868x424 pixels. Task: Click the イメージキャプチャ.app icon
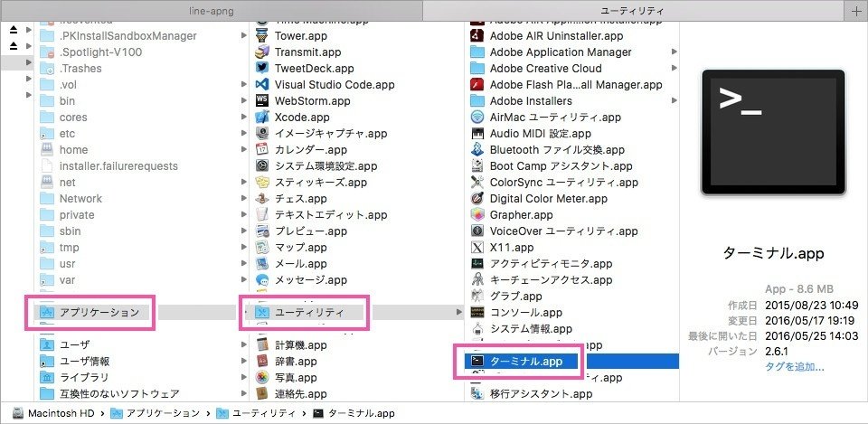coord(262,134)
